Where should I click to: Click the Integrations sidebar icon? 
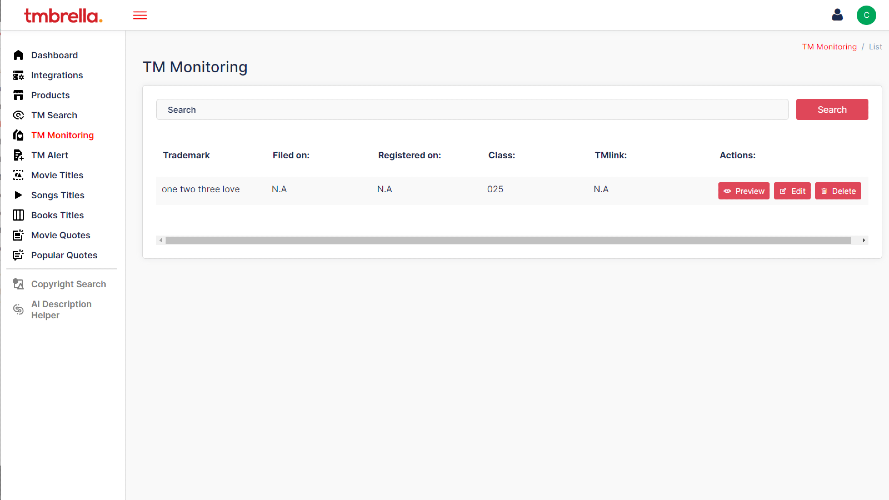(x=18, y=75)
